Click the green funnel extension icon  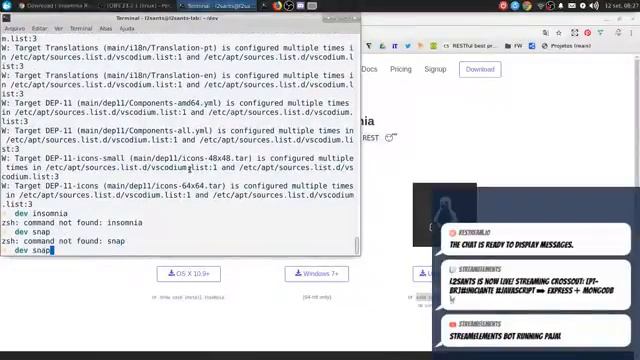(600, 33)
